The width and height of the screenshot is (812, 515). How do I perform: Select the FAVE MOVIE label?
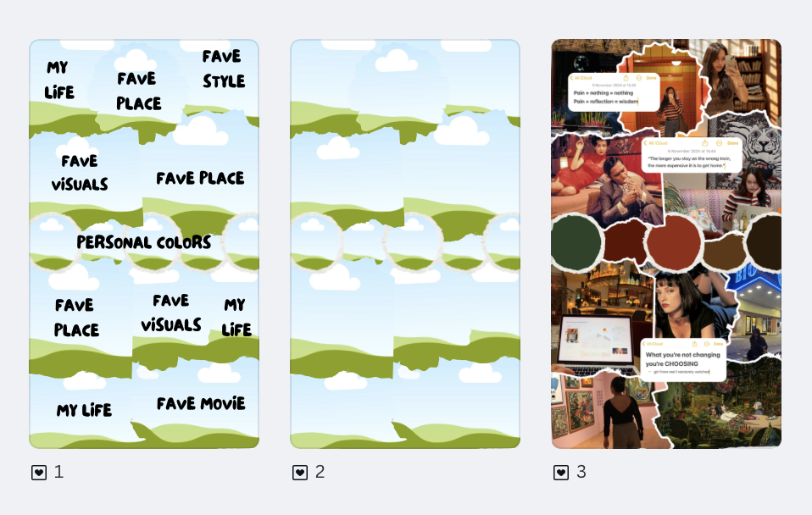pos(201,404)
